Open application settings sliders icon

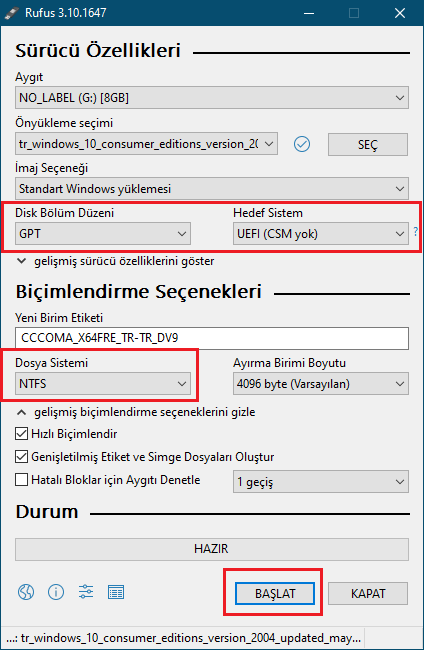click(x=86, y=592)
